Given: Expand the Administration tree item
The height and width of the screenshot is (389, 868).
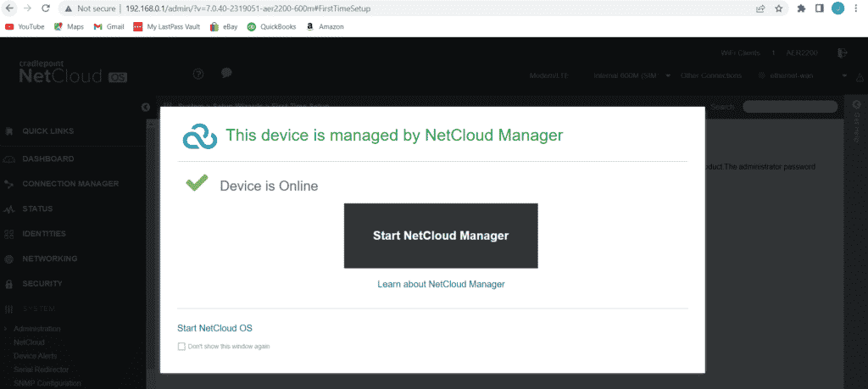Looking at the screenshot, I should pyautogui.click(x=7, y=328).
